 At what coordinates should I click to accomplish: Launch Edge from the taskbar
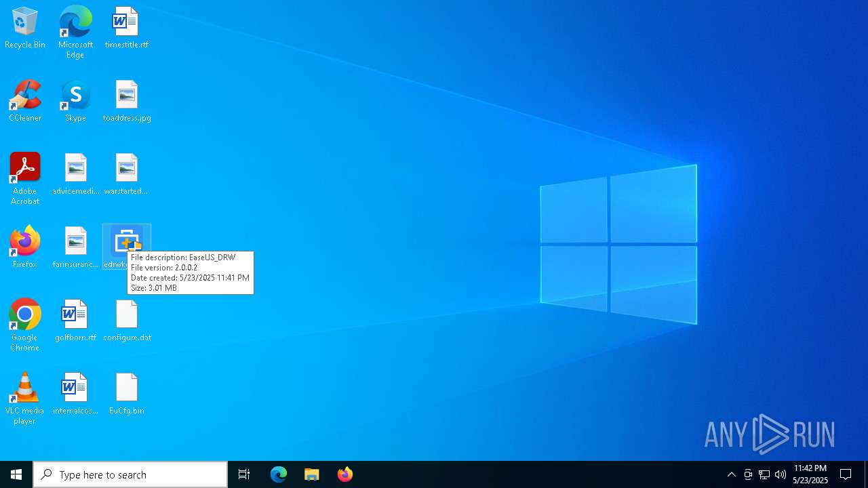[279, 474]
